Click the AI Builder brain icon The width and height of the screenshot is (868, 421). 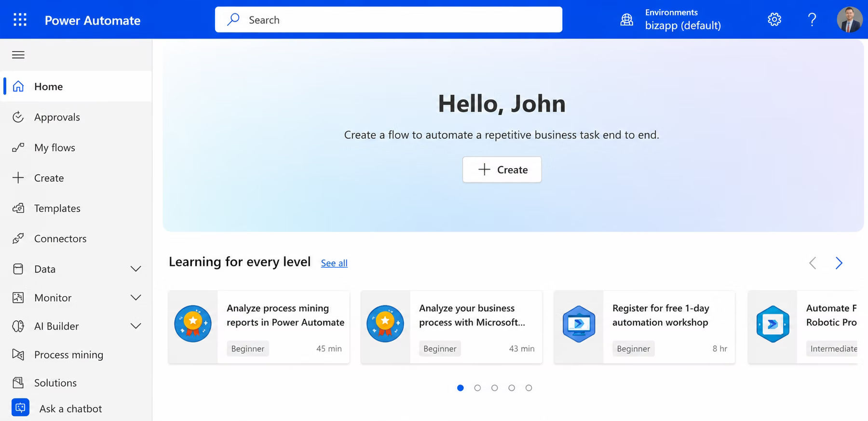coord(18,326)
